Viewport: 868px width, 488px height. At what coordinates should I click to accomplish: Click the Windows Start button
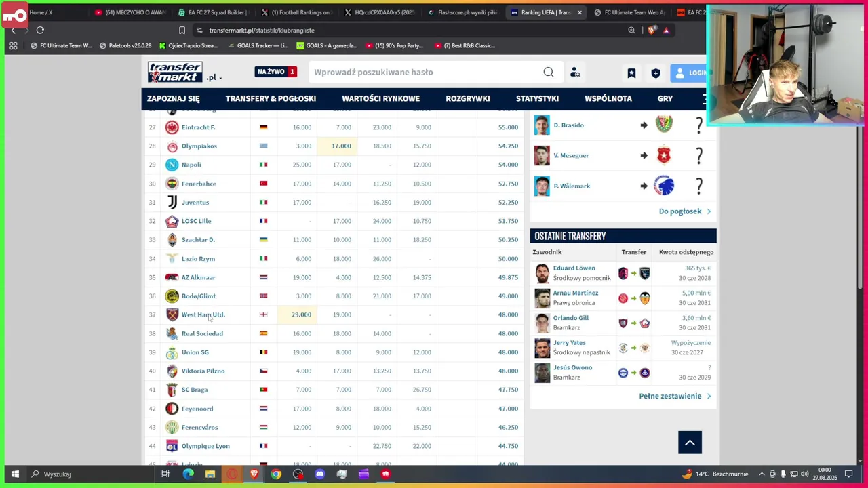point(14,474)
